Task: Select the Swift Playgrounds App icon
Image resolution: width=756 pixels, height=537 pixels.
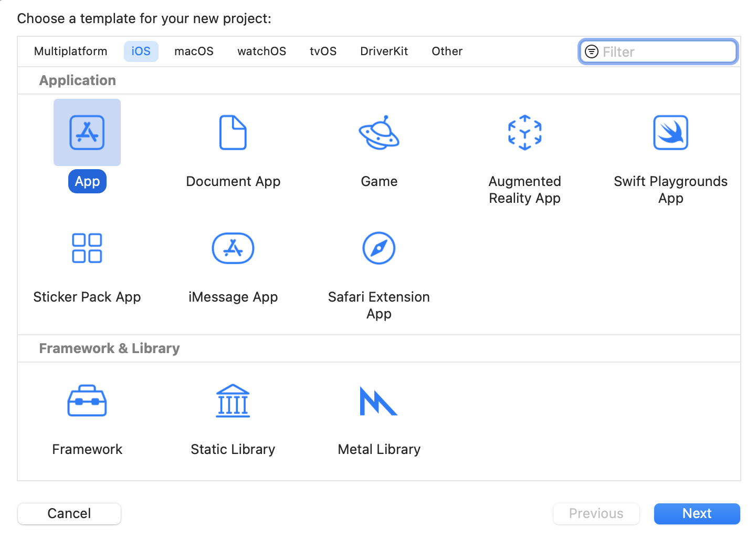Action: pos(671,132)
